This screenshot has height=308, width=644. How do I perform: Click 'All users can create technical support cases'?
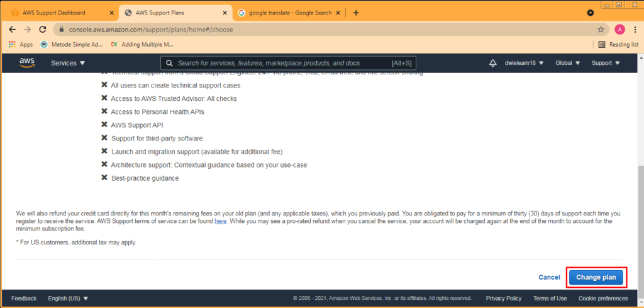176,86
